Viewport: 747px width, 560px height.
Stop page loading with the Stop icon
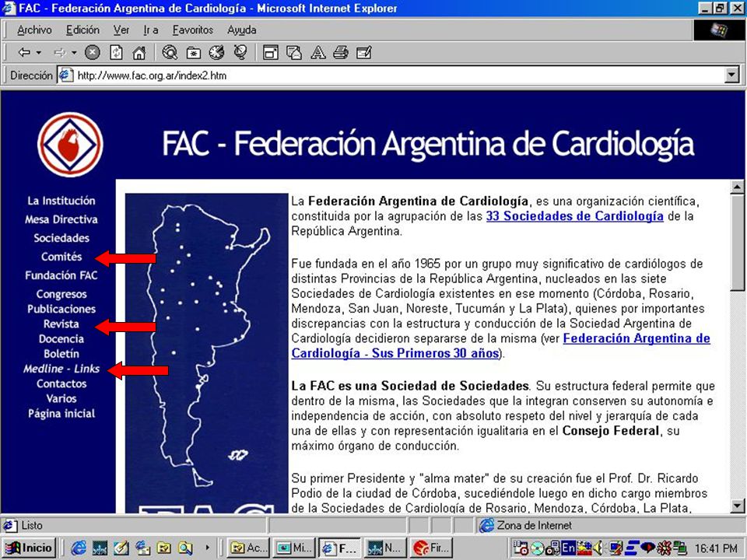point(93,52)
